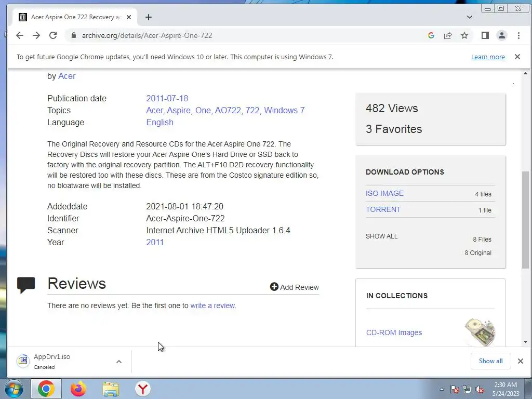Open the Windows 7 topic link
532x399 pixels.
[x=284, y=110]
